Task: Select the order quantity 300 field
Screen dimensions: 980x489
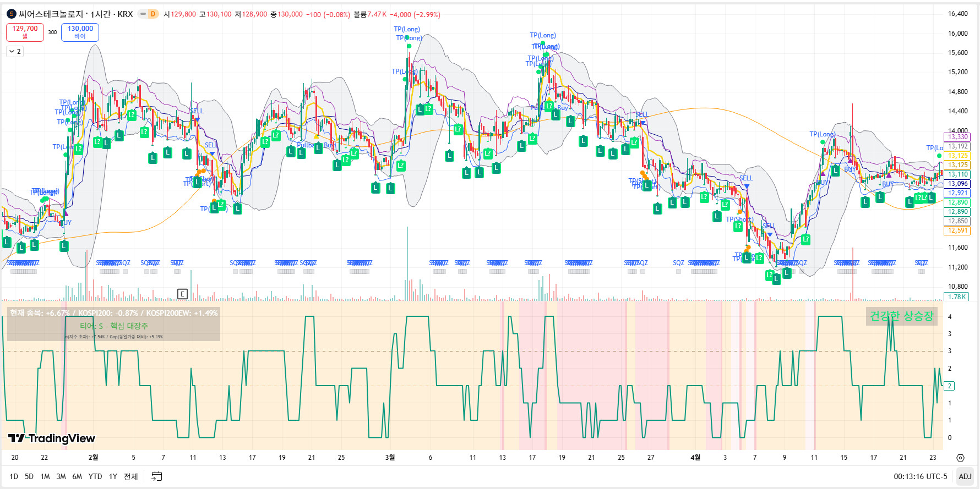Action: (52, 32)
